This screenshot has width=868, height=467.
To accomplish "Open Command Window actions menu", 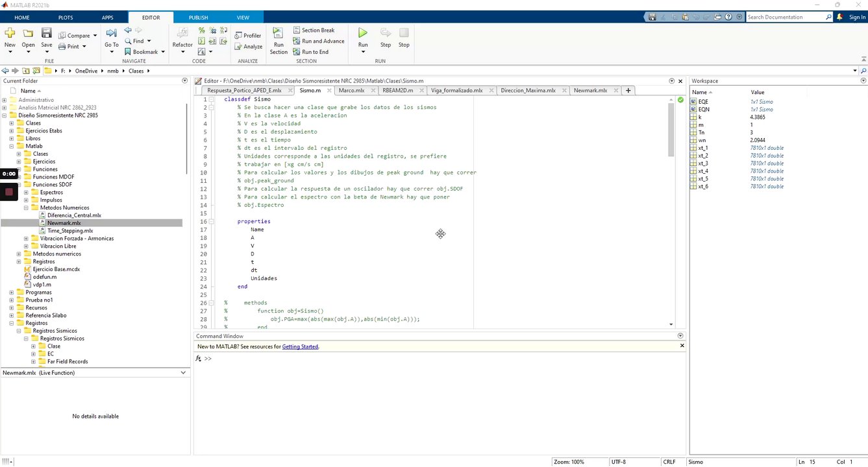I will tap(680, 336).
